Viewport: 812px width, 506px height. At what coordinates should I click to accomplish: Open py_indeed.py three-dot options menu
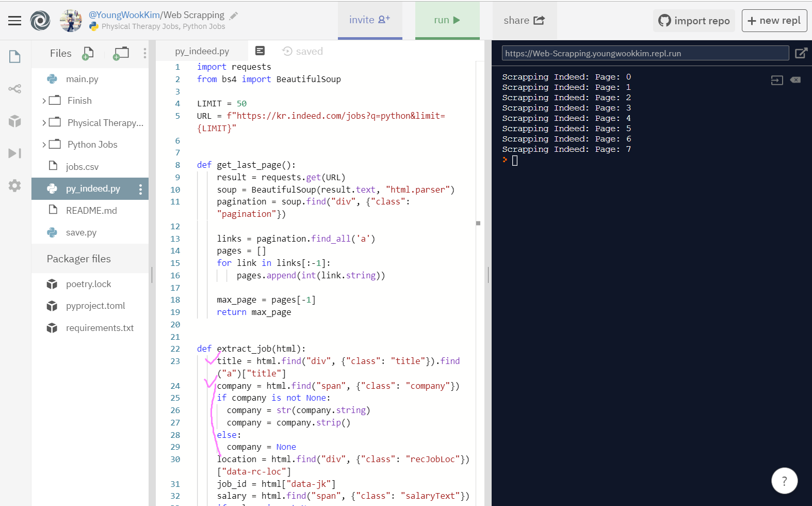coord(140,189)
